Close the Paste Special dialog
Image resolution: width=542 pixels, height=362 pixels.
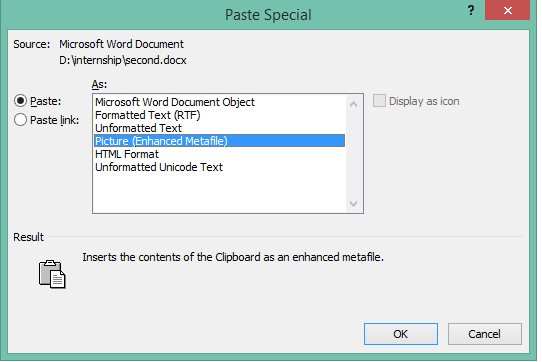pyautogui.click(x=507, y=10)
